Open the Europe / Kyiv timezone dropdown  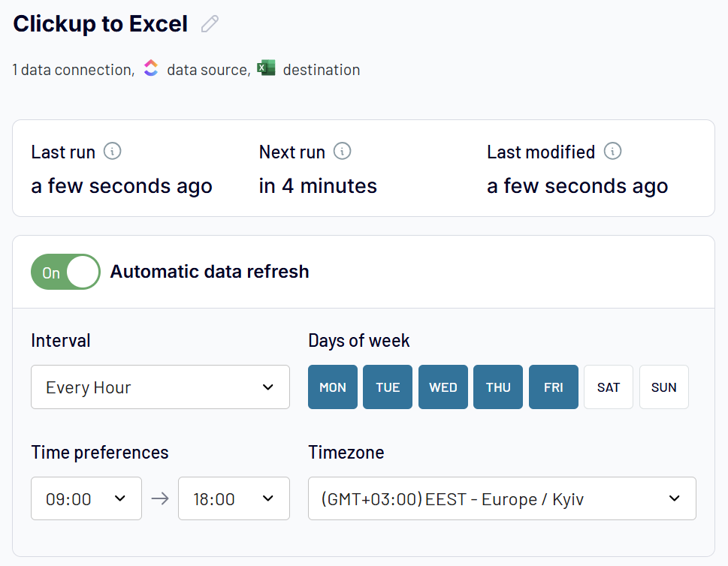pos(502,498)
